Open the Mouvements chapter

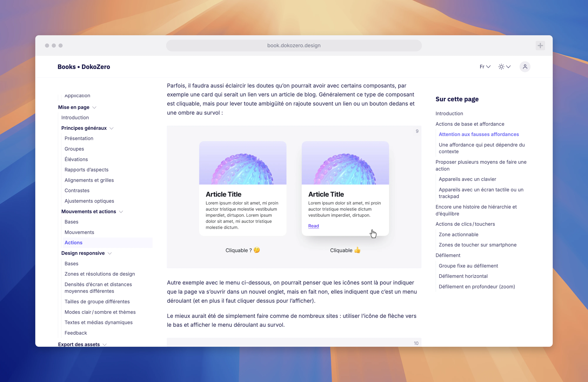tap(79, 232)
